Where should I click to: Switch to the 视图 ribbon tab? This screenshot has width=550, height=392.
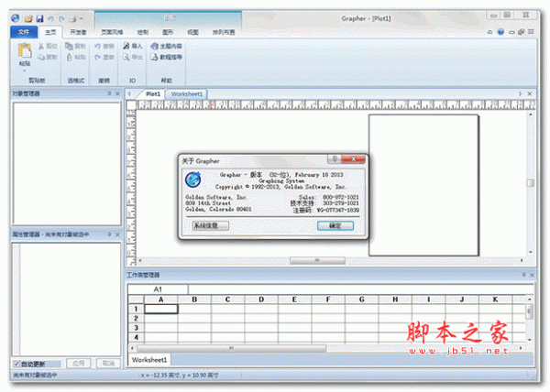192,32
